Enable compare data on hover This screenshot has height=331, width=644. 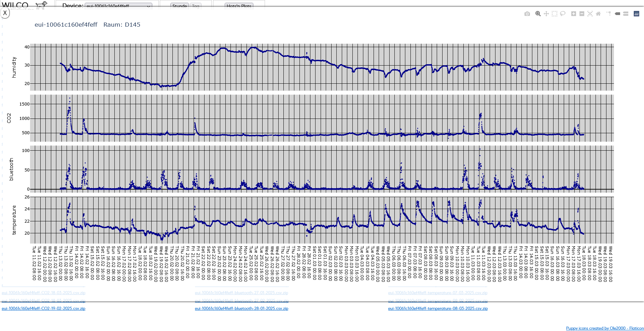pyautogui.click(x=626, y=14)
